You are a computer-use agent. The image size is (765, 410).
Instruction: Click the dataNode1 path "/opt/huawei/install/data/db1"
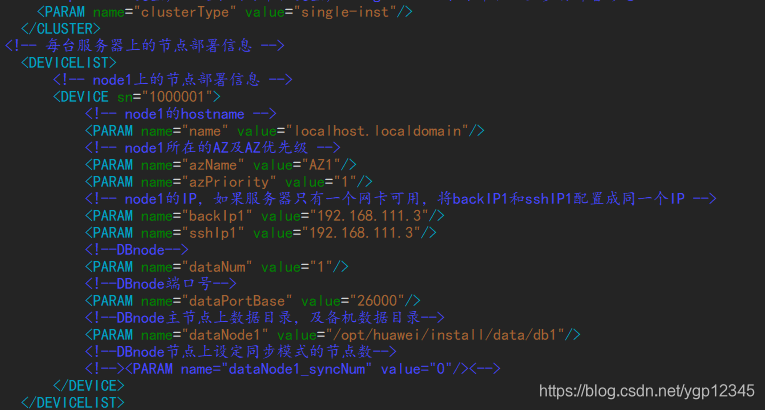pos(444,335)
